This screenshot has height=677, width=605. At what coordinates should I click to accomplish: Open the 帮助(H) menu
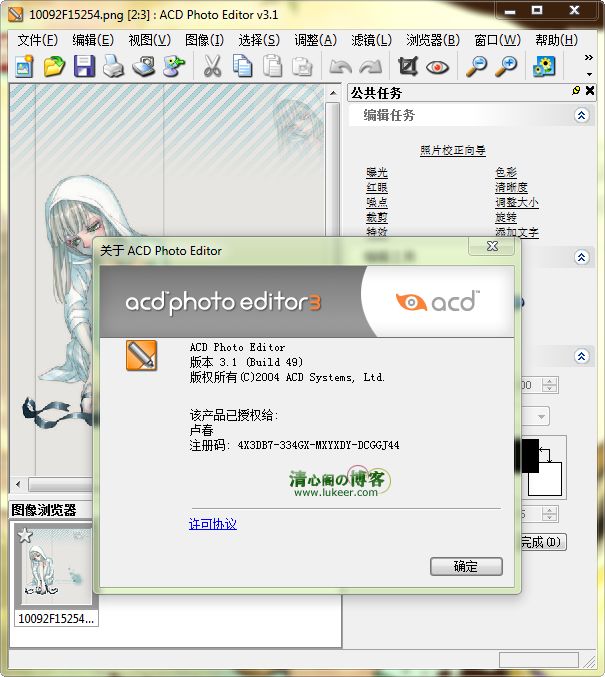click(556, 40)
